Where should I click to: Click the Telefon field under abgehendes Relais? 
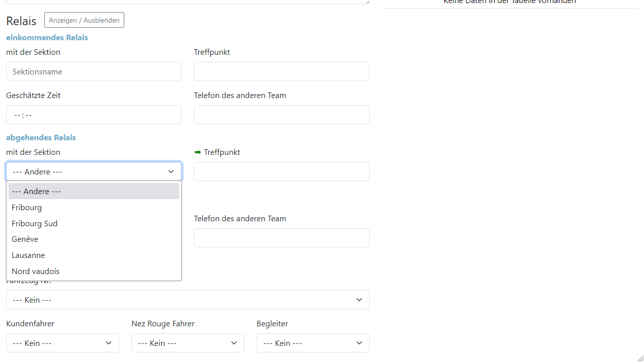pos(281,238)
